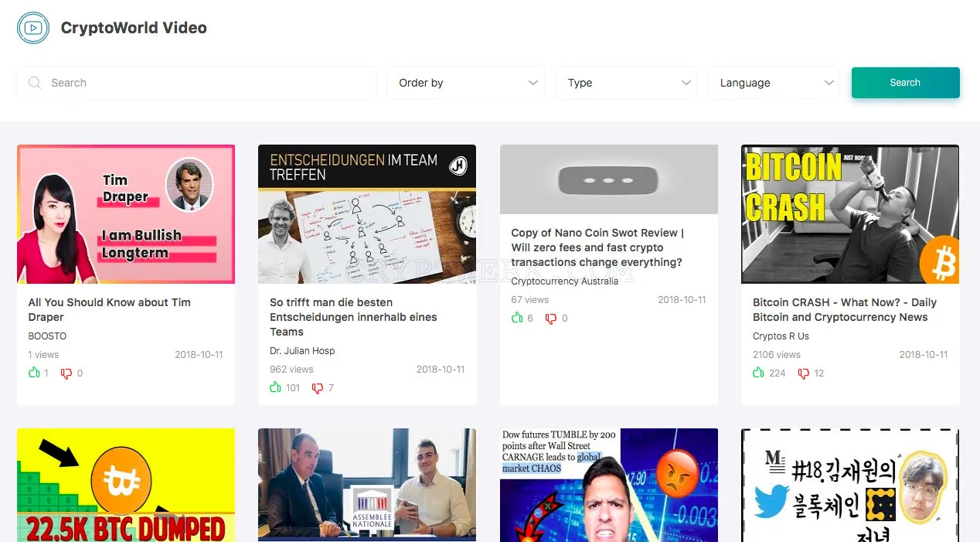Screen dimensions: 980x542
Task: Like the Tim Draper video
Action: tap(34, 373)
